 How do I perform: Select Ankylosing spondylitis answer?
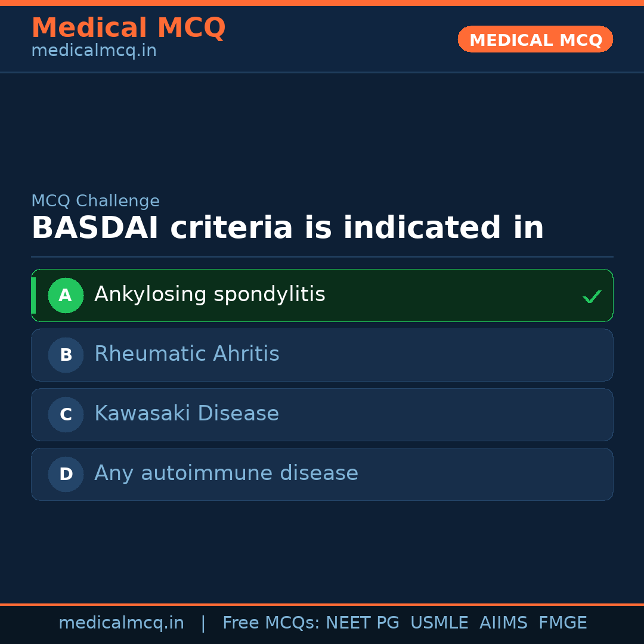210,295
